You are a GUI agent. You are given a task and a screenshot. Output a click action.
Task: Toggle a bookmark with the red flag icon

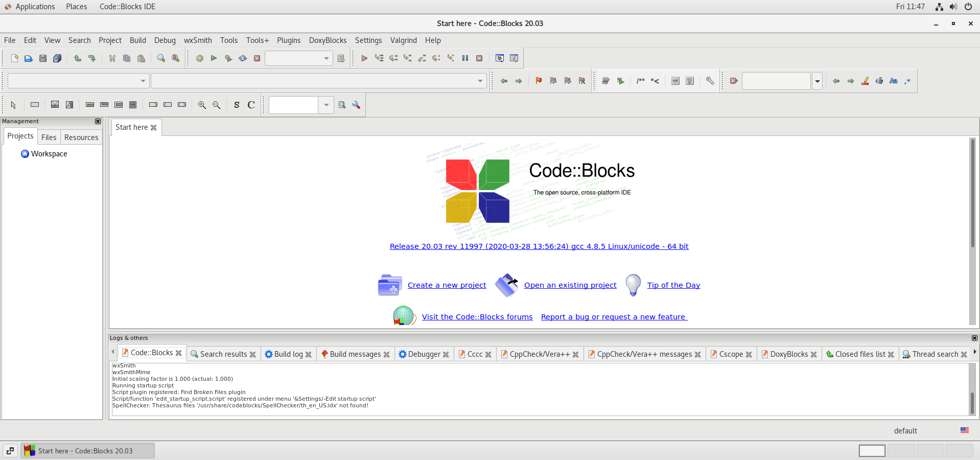pos(538,81)
